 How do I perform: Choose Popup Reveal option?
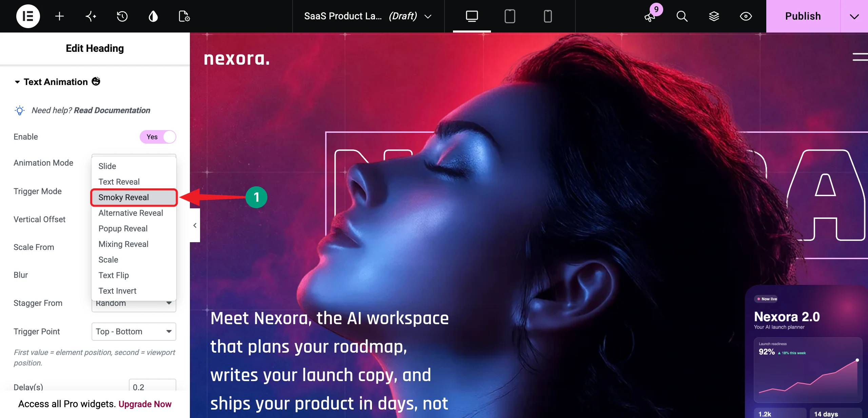pos(134,228)
